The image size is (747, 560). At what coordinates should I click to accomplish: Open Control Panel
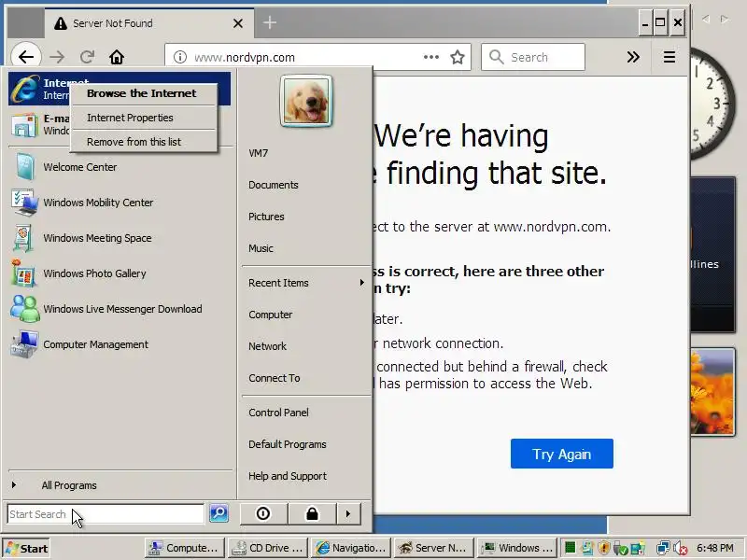(x=278, y=413)
